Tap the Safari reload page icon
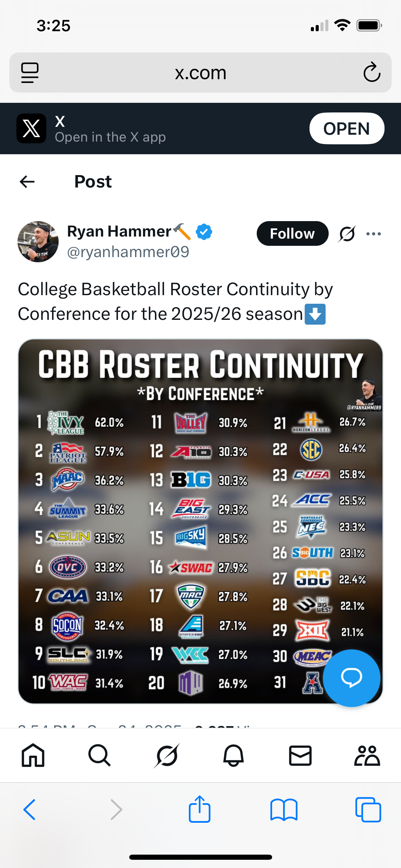Image resolution: width=401 pixels, height=868 pixels. pyautogui.click(x=372, y=72)
